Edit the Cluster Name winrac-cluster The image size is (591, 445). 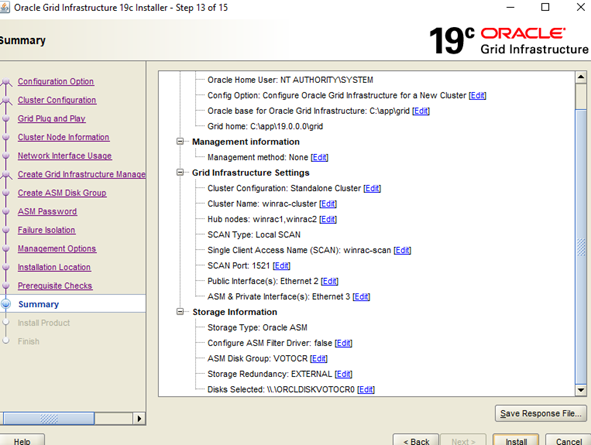tap(328, 204)
